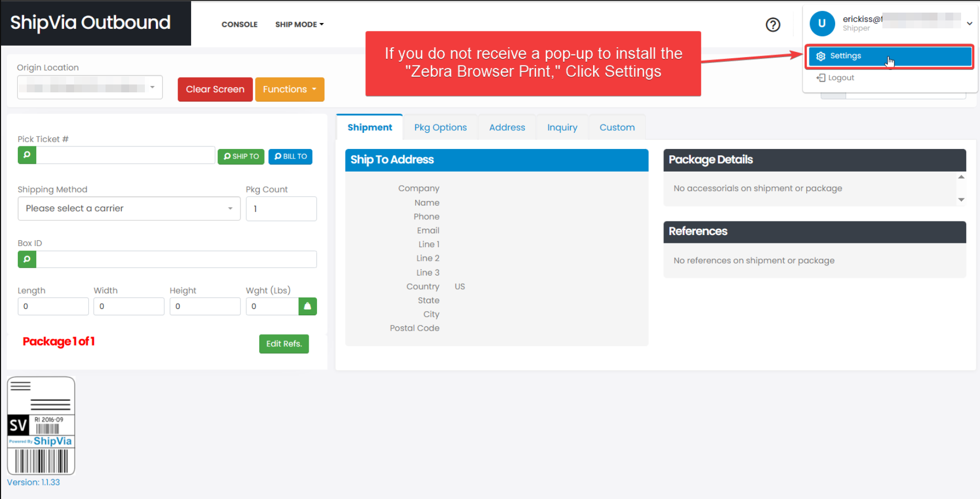This screenshot has width=980, height=499.
Task: Open the Shipping Method carrier dropdown
Action: tap(129, 208)
